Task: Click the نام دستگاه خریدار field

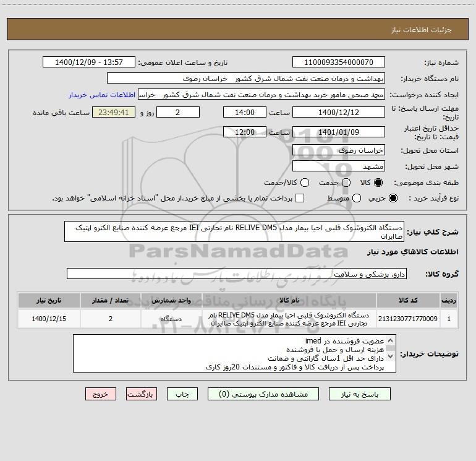Action: tap(246, 79)
